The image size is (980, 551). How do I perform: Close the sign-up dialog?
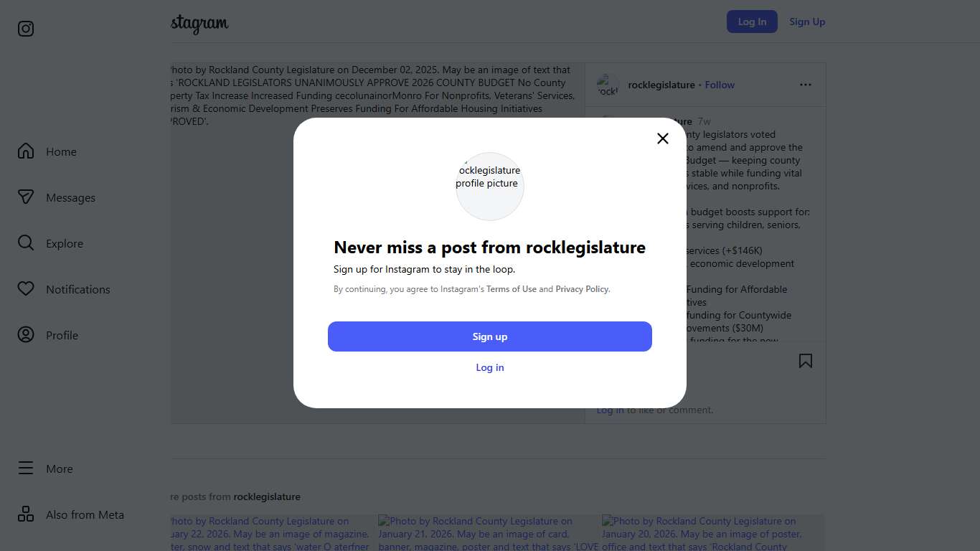pos(663,138)
